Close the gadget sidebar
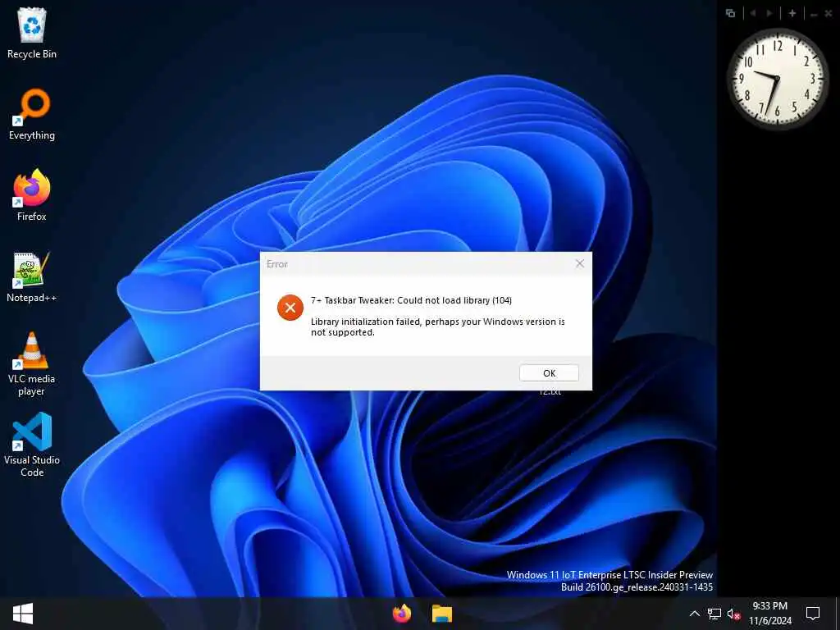This screenshot has width=840, height=630. [x=829, y=14]
